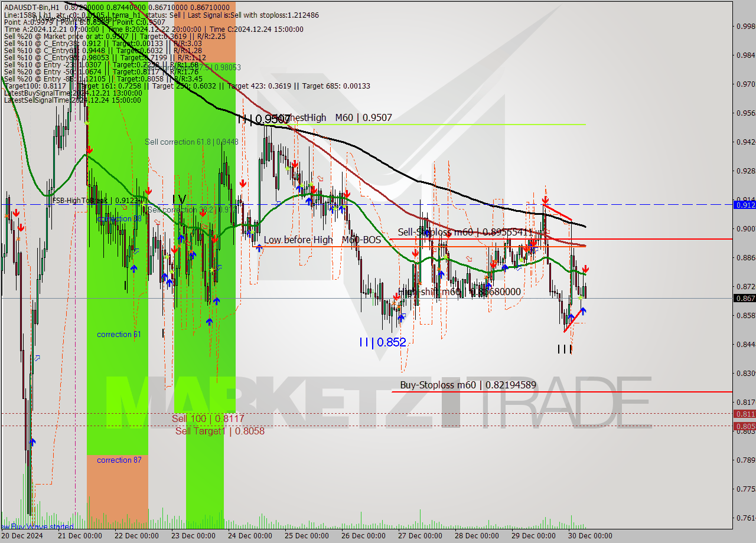Click the FSB-HighToBreak | 0.9123 label
Viewport: 756px width, 543px height.
tap(97, 200)
